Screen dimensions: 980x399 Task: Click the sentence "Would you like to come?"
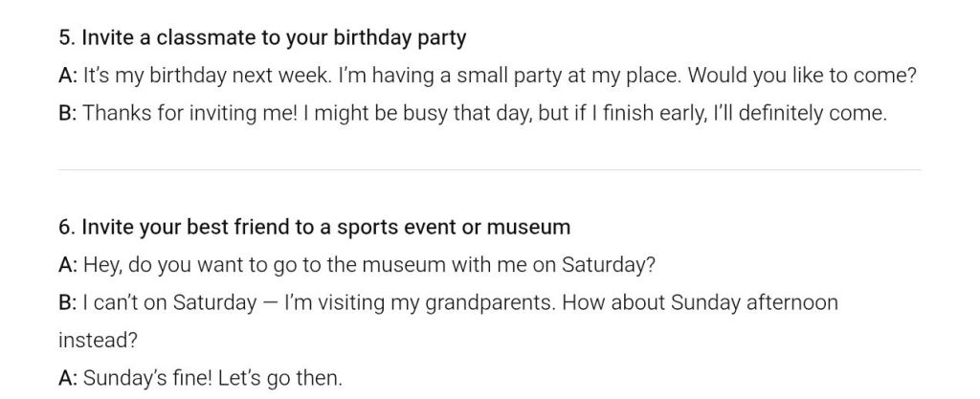pyautogui.click(x=802, y=76)
